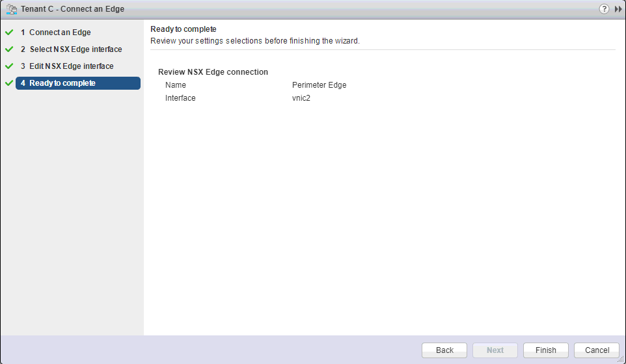Click the green checkmark beside Edit NSX Edge interface

(9, 66)
